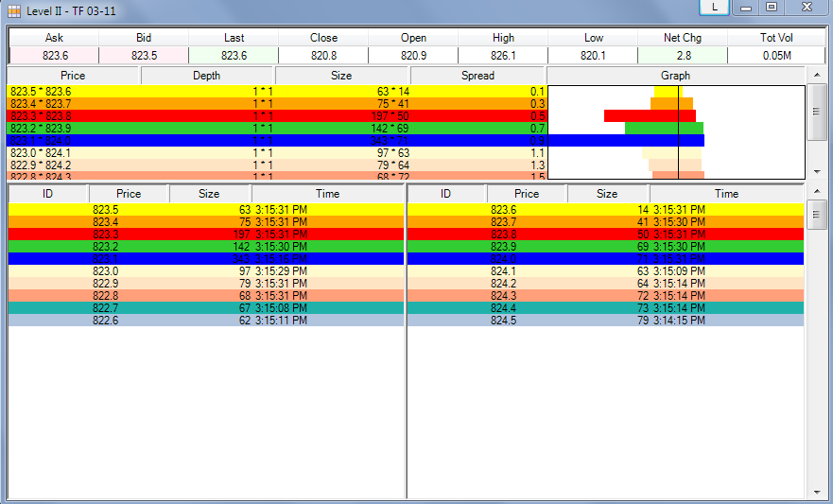The width and height of the screenshot is (833, 504).
Task: Select the Net Chg value 2.8
Action: point(683,55)
